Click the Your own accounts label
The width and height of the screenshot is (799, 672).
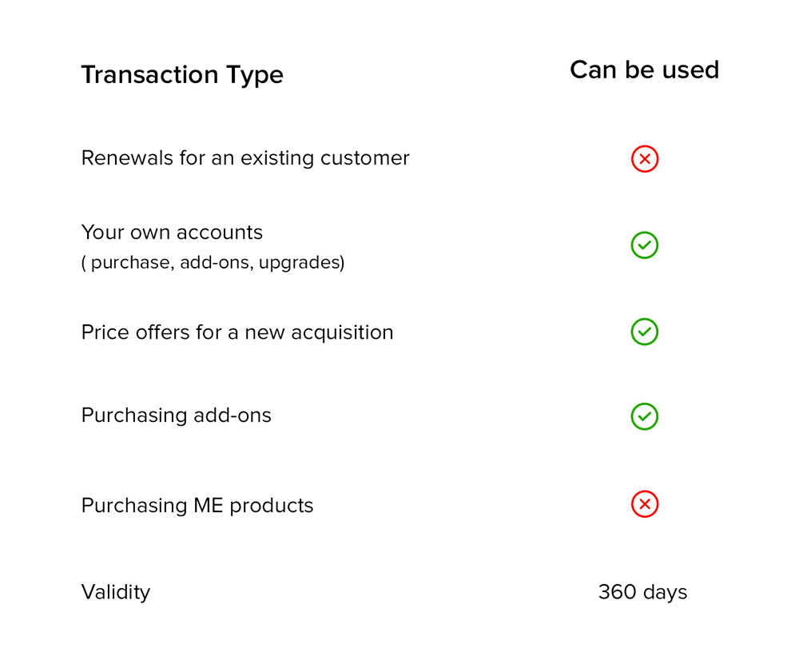pyautogui.click(x=172, y=233)
